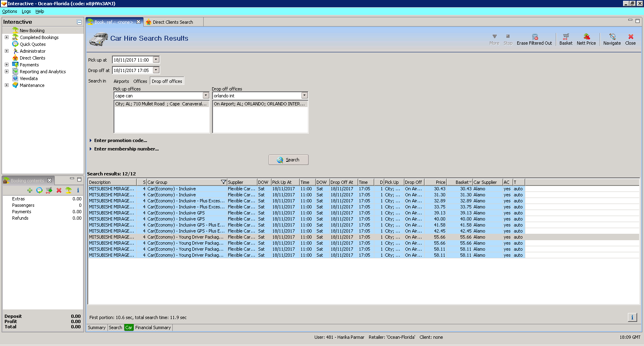Select the Airports search-in option
The width and height of the screenshot is (644, 346).
(x=121, y=81)
